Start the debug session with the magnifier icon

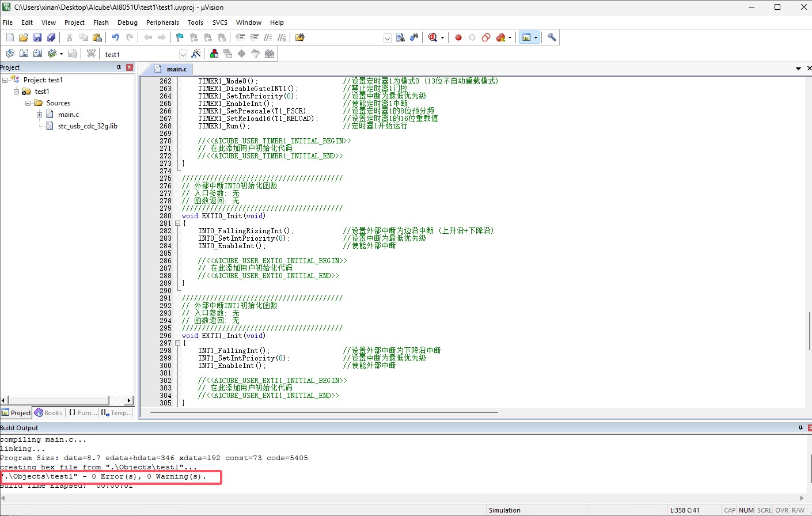click(x=433, y=37)
